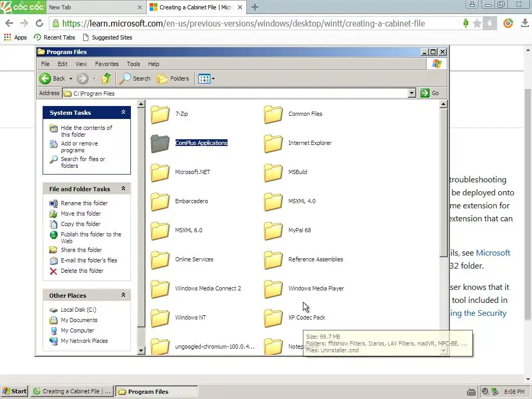Click Delete this folder red X icon
Image resolution: width=532 pixels, height=399 pixels.
pyautogui.click(x=54, y=271)
